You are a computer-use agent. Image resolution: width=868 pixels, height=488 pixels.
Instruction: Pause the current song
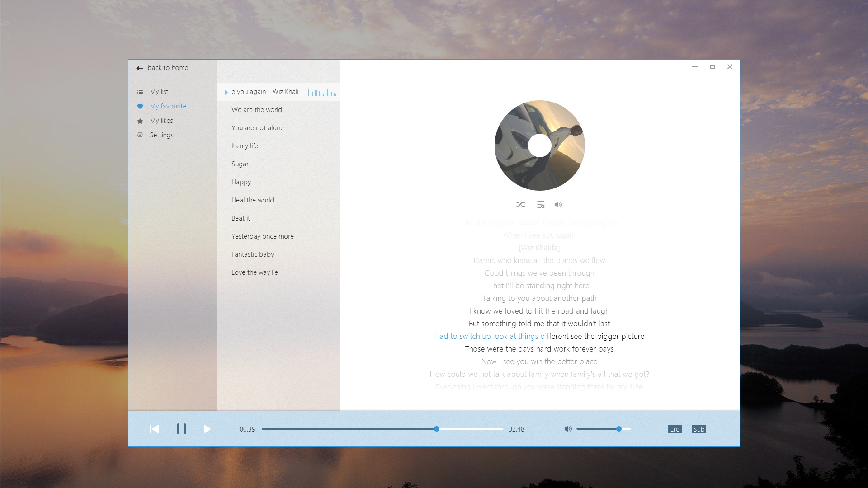click(x=181, y=429)
